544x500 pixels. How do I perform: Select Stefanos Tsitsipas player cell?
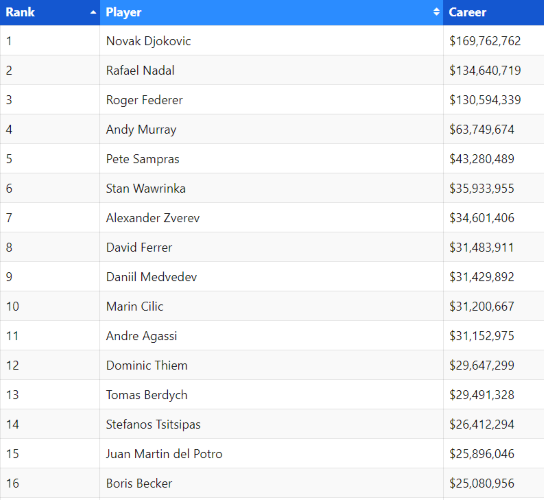click(271, 424)
